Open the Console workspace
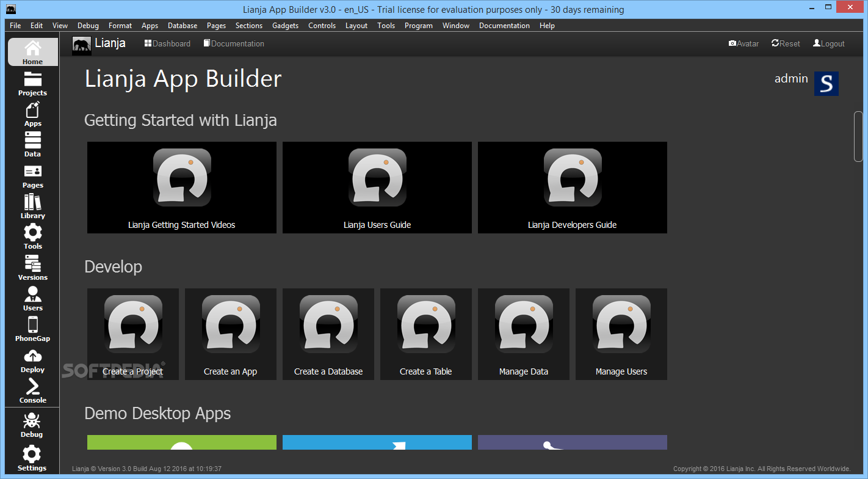The height and width of the screenshot is (479, 868). pyautogui.click(x=33, y=391)
